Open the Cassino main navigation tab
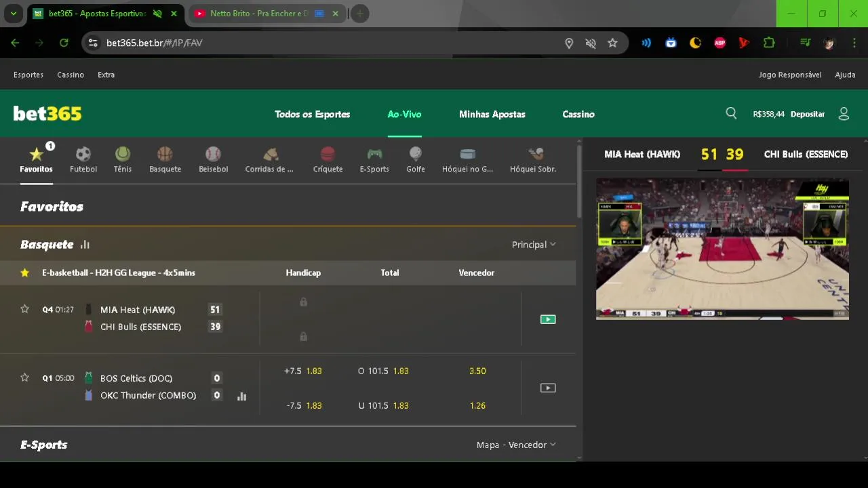 coord(578,114)
